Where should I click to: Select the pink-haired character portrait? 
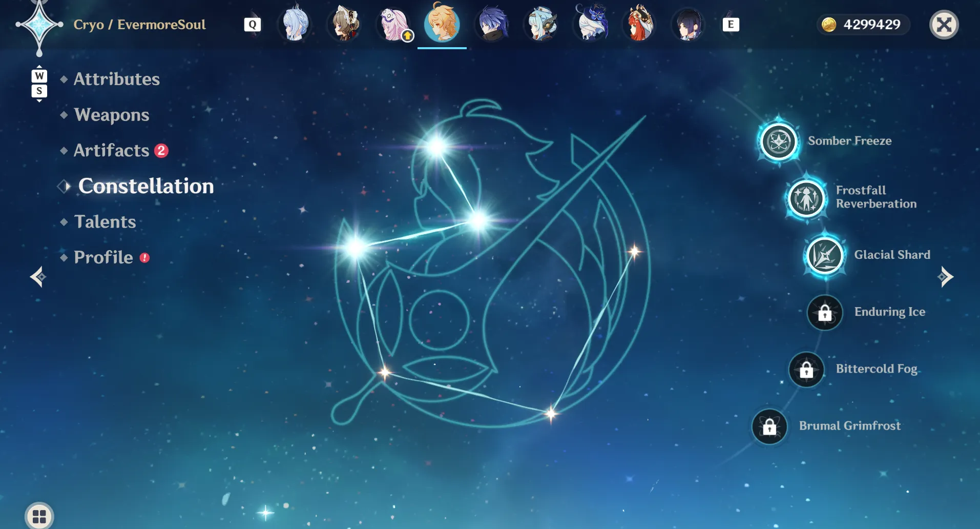[394, 24]
